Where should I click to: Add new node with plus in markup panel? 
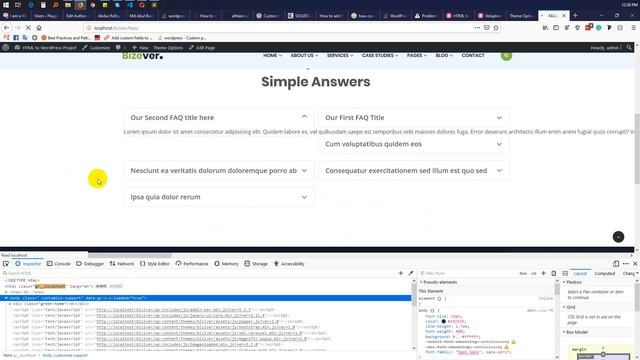pos(400,273)
